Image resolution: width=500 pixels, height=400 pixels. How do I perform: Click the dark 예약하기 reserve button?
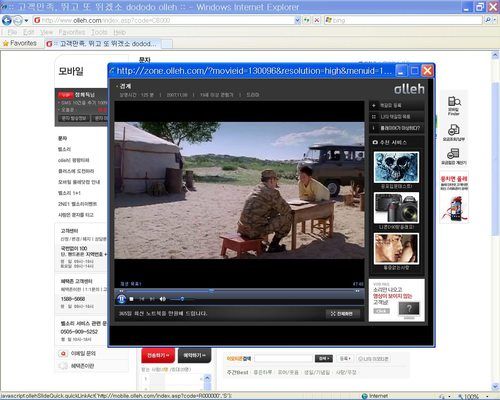(x=194, y=356)
